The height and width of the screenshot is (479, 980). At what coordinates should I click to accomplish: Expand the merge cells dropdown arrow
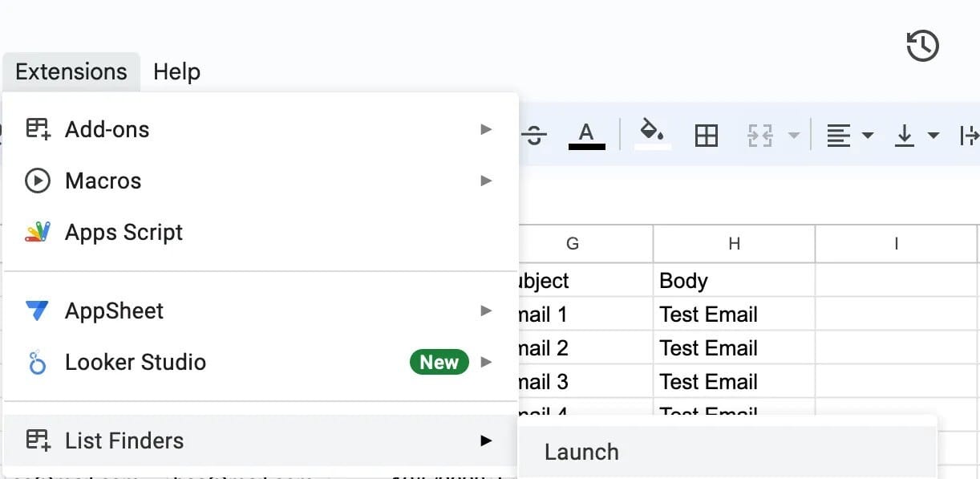pyautogui.click(x=793, y=136)
